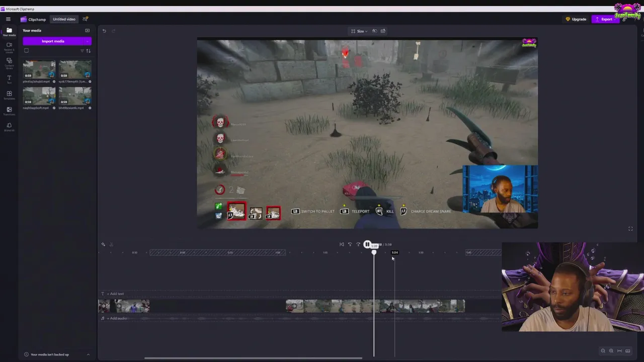Select the long video clip on timeline
The height and width of the screenshot is (362, 644).
[375, 306]
